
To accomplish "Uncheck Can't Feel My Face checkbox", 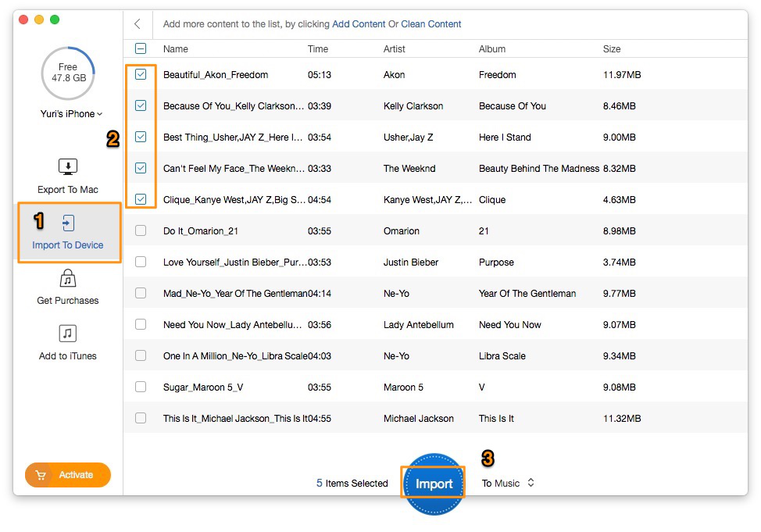I will coord(141,168).
